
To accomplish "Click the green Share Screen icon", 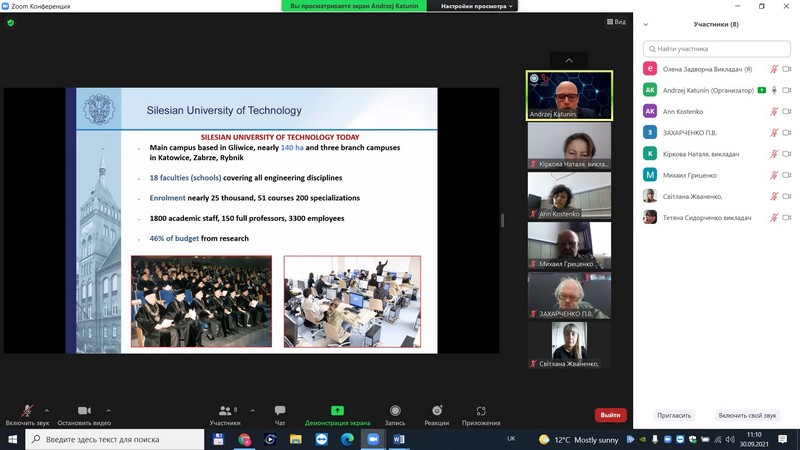I will pos(337,411).
